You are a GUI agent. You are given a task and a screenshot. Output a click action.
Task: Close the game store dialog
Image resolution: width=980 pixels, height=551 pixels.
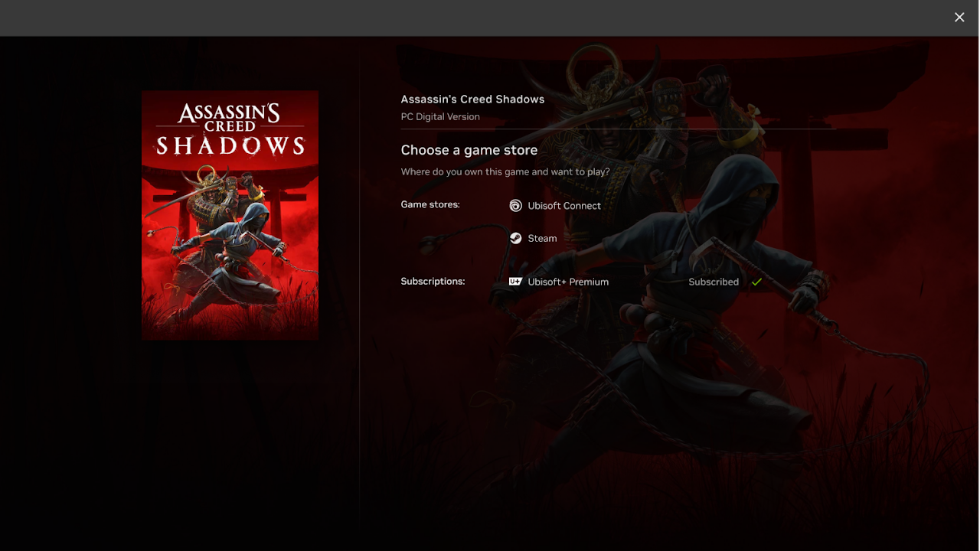[959, 18]
